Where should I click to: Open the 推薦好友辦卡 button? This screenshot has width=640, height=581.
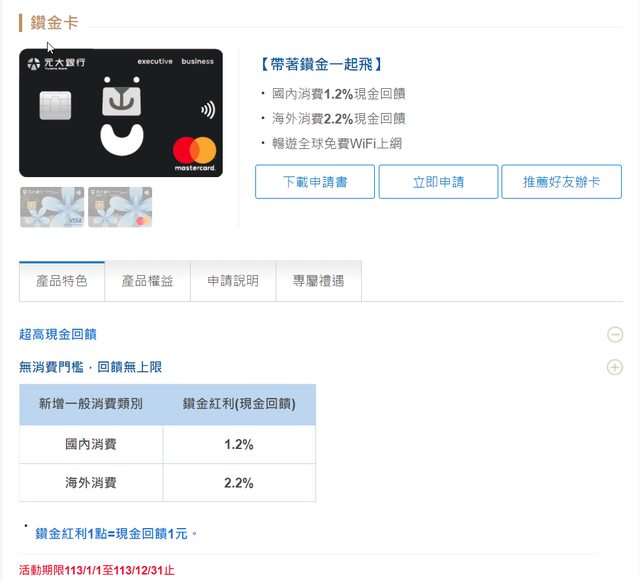pos(561,182)
